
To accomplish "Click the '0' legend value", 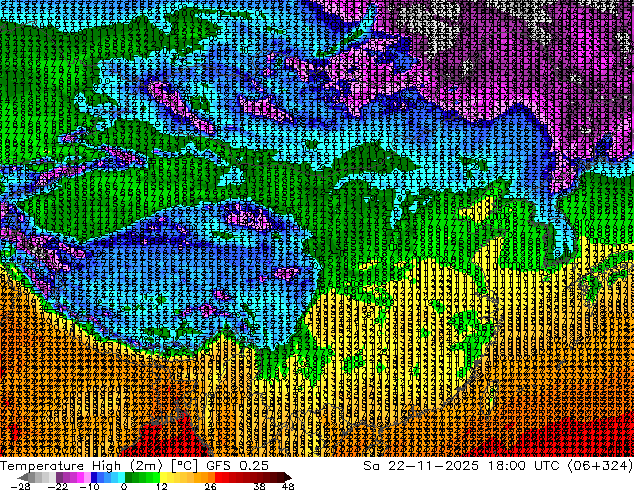I will pyautogui.click(x=124, y=486).
